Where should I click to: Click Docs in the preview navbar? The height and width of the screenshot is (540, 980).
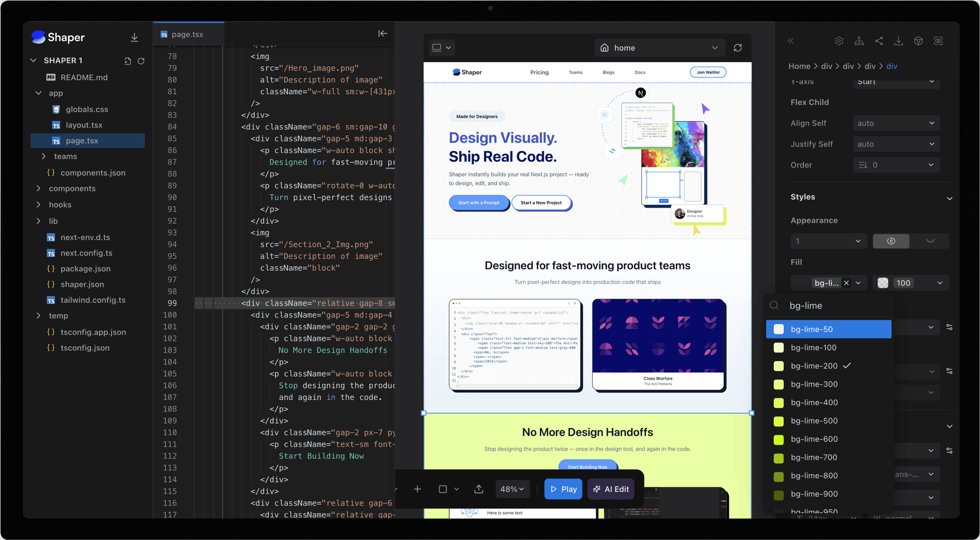640,72
